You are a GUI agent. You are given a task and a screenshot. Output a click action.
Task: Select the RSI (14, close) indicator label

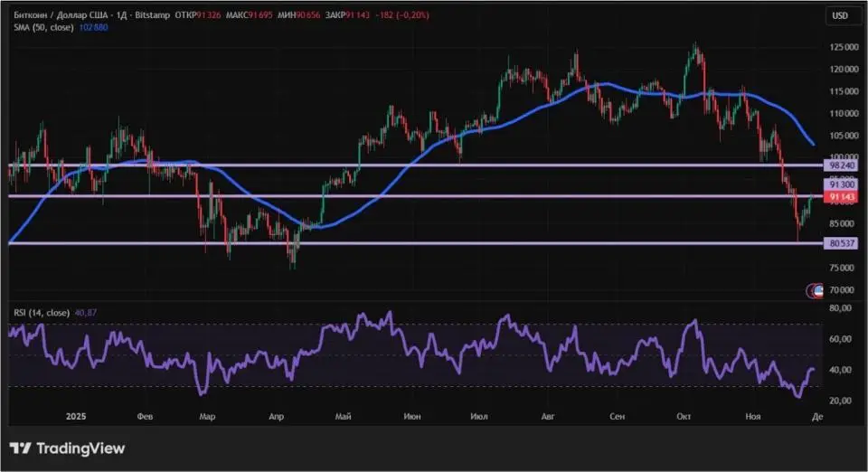pyautogui.click(x=42, y=313)
